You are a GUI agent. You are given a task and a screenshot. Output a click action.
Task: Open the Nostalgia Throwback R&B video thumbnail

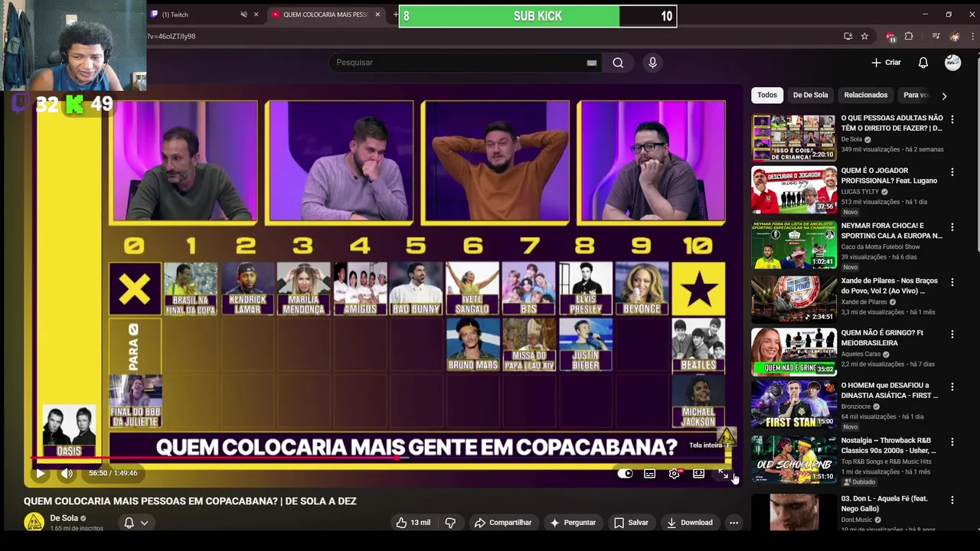pos(794,459)
